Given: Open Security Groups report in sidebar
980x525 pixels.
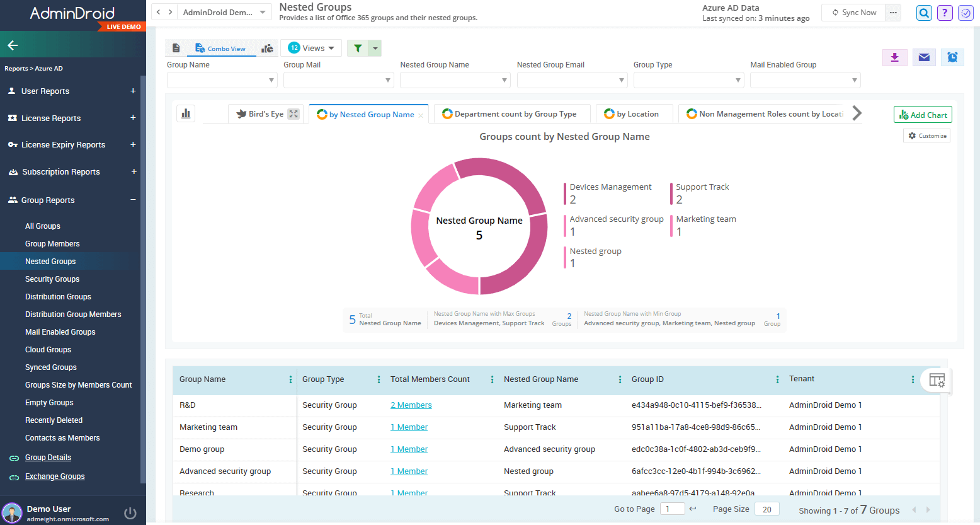Looking at the screenshot, I should point(52,279).
